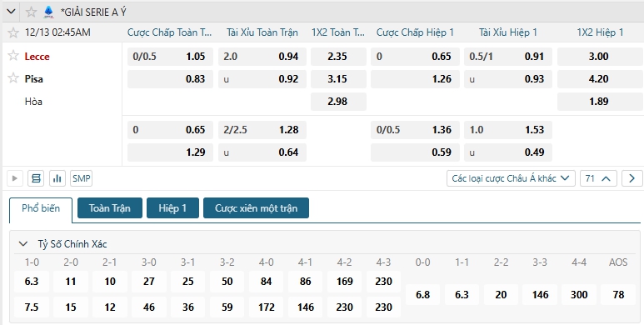Open the statistics bar chart icon
The width and height of the screenshot is (644, 325).
[57, 178]
